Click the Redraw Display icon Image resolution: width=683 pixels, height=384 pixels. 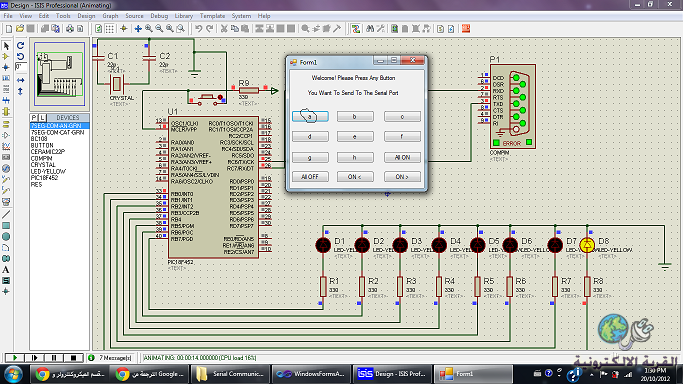tap(99, 29)
